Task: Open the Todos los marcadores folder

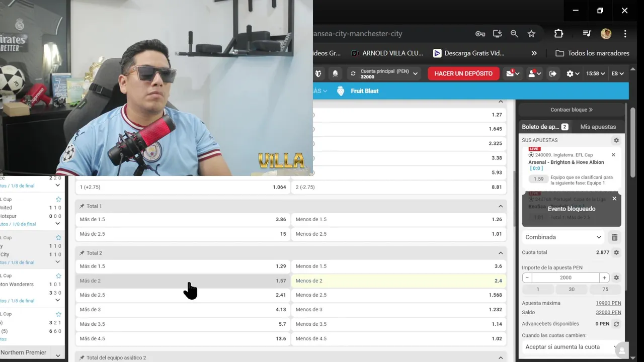Action: click(592, 53)
